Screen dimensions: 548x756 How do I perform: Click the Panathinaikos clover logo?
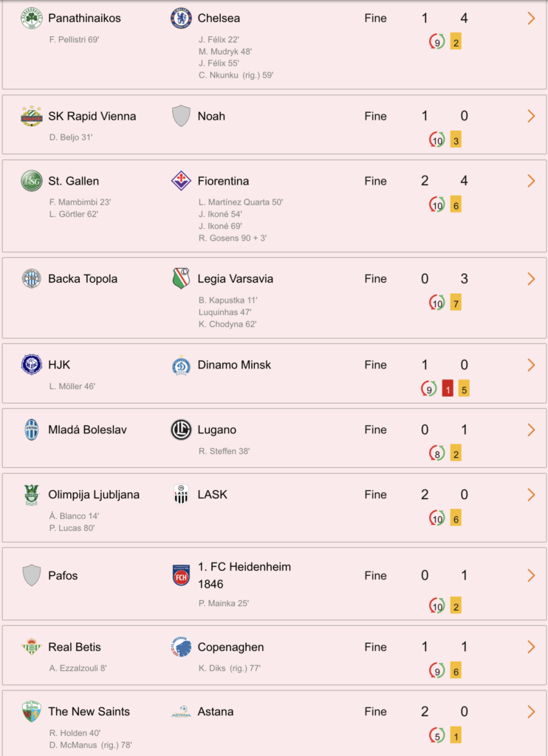pos(31,18)
